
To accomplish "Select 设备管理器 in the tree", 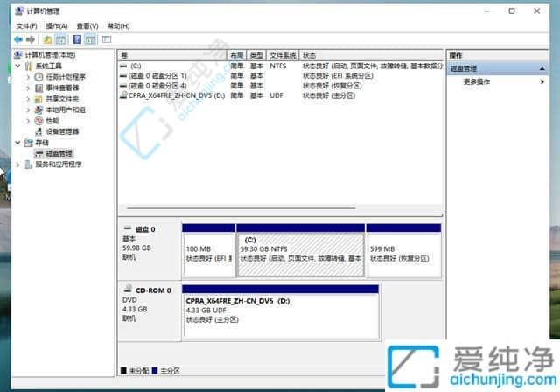I will [x=62, y=131].
